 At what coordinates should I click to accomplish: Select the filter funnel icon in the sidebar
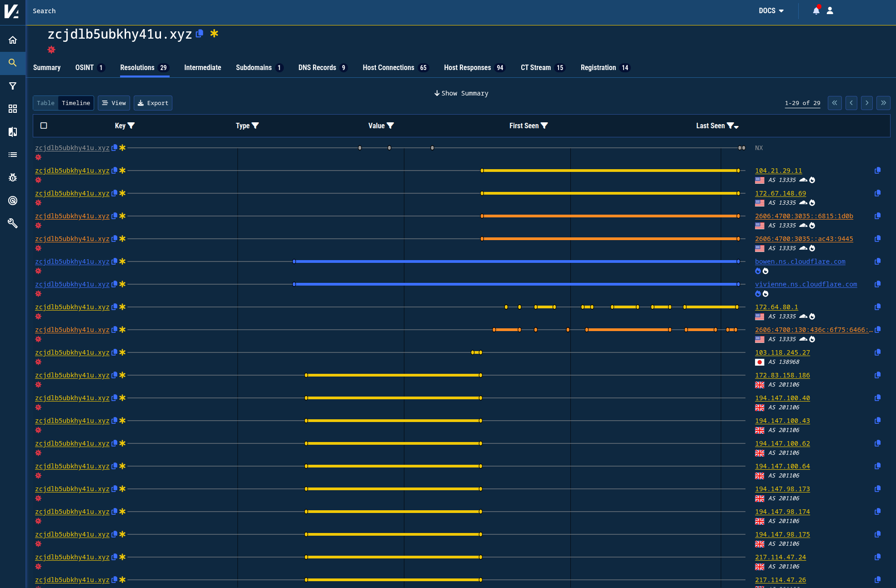[13, 86]
